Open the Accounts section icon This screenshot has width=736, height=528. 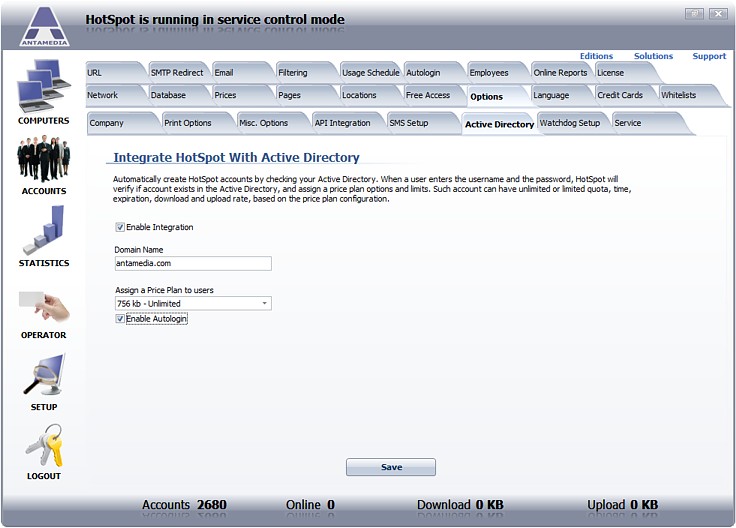point(44,158)
